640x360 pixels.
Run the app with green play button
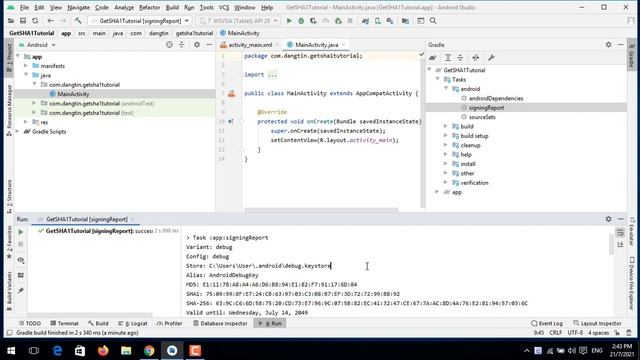coord(289,21)
